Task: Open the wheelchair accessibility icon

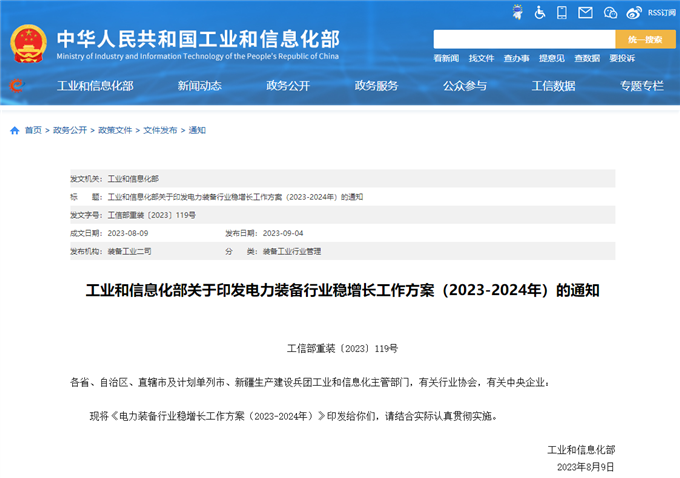Action: pyautogui.click(x=539, y=12)
